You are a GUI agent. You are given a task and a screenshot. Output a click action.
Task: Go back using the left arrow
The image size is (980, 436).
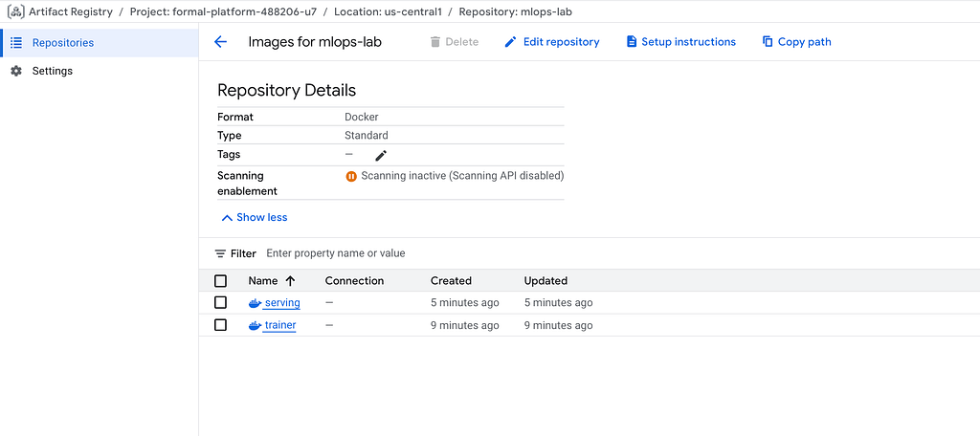coord(220,42)
